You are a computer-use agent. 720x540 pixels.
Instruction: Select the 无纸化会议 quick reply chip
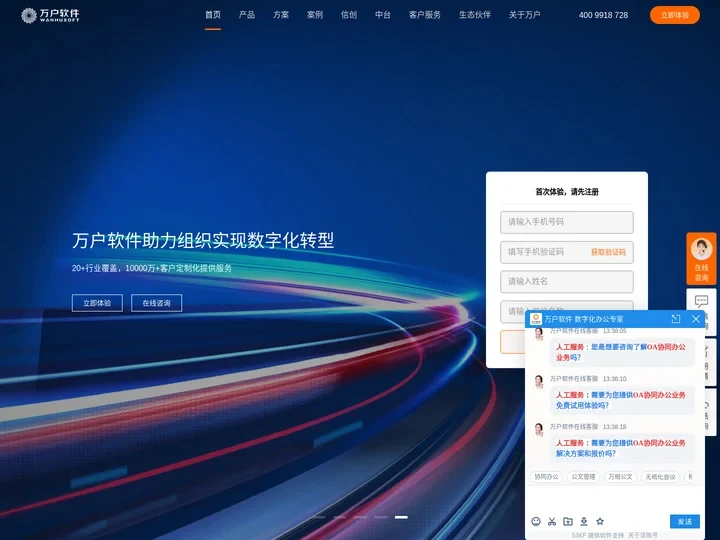(660, 477)
